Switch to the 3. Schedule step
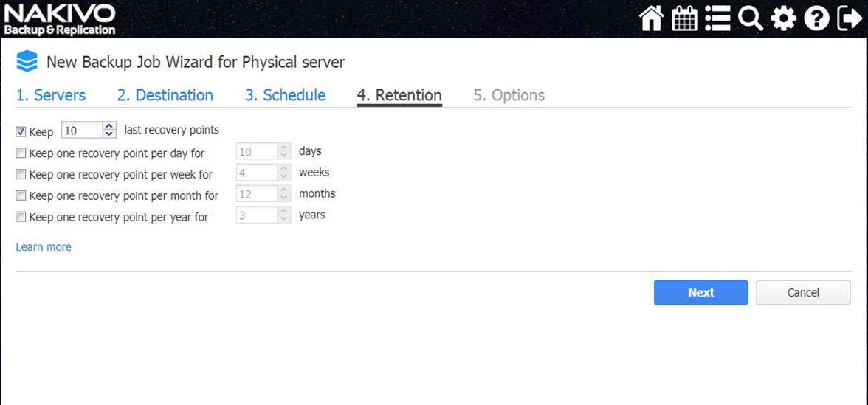 (x=285, y=95)
